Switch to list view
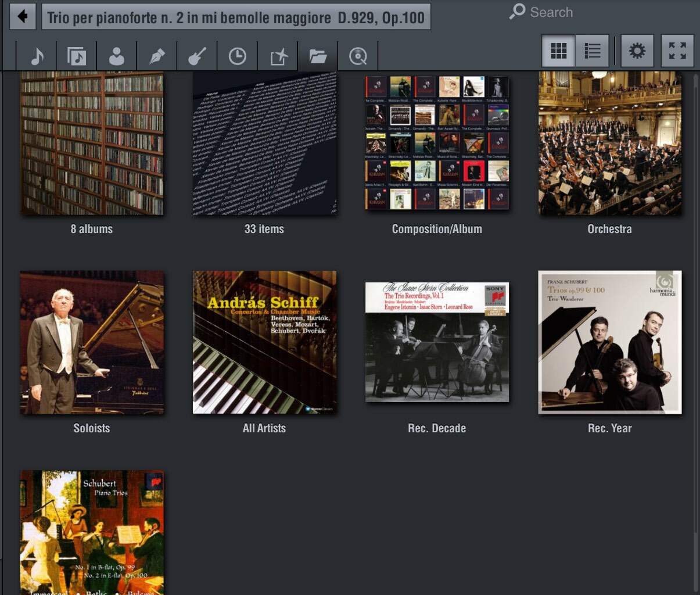Viewport: 700px width, 595px height. click(592, 51)
